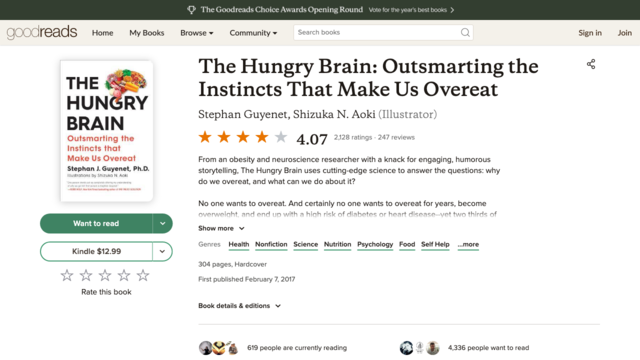Open the Psychology genre link

(x=375, y=244)
